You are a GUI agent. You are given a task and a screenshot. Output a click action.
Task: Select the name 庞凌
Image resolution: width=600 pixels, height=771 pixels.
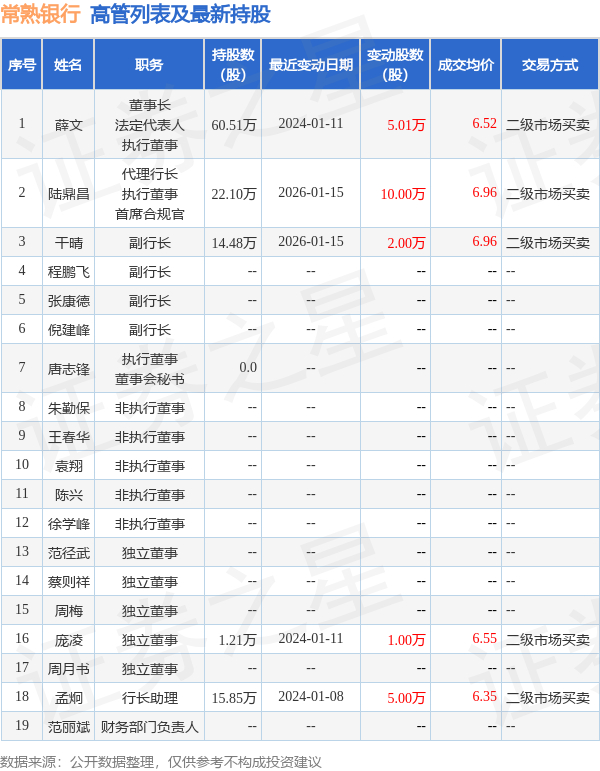pos(68,640)
